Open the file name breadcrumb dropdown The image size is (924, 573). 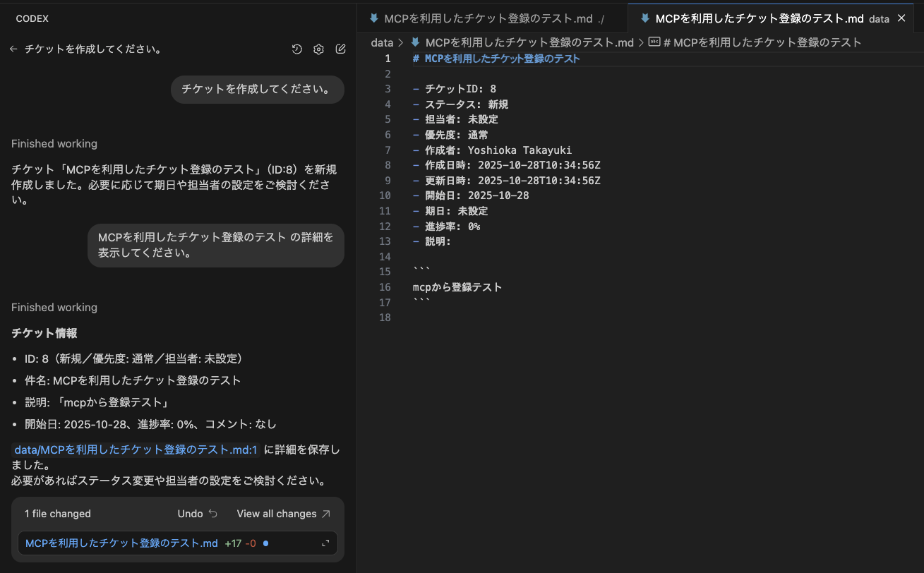click(x=529, y=42)
